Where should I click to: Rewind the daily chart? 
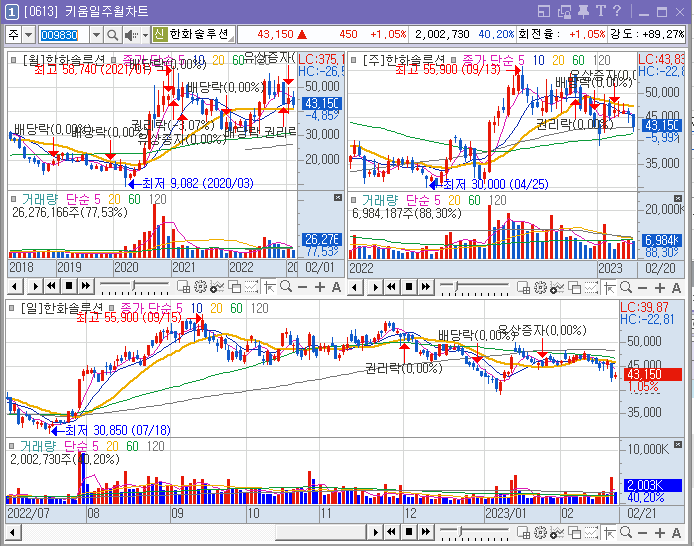pos(392,532)
